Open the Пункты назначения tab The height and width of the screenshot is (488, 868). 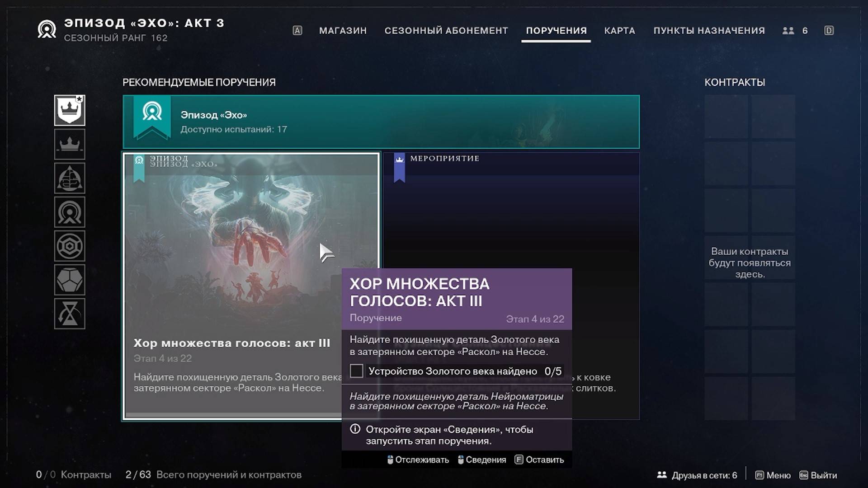(x=709, y=31)
